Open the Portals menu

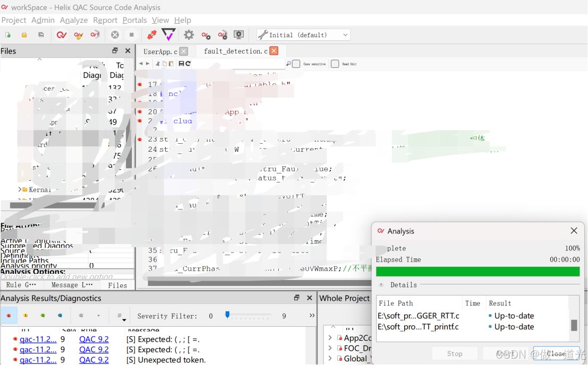pos(134,20)
